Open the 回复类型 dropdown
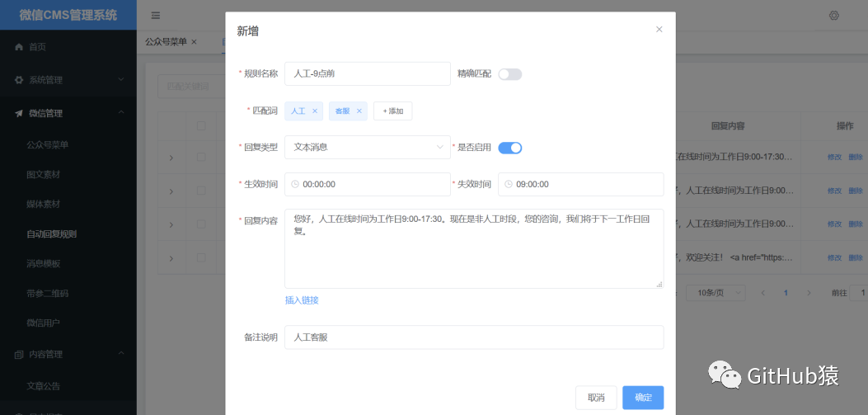This screenshot has width=868, height=415. (368, 148)
